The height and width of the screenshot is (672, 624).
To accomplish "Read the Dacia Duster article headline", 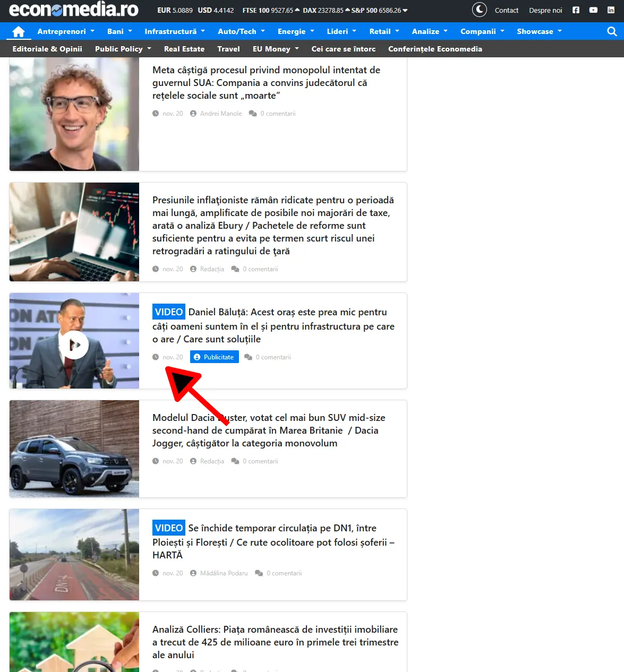I will pyautogui.click(x=269, y=430).
